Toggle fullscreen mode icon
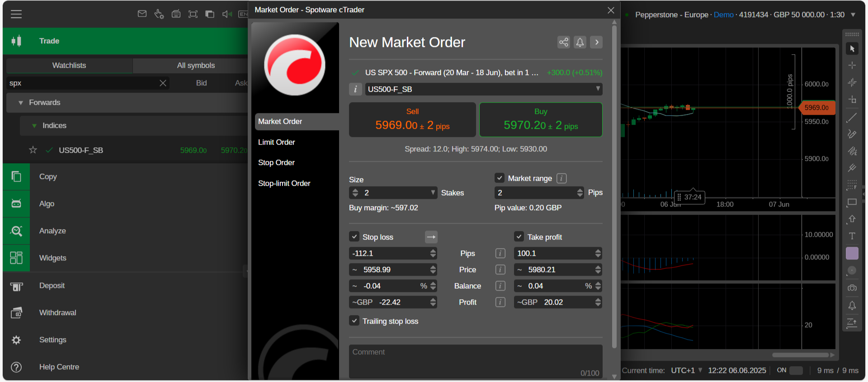Screen dimensions: 868x382 (x=193, y=14)
